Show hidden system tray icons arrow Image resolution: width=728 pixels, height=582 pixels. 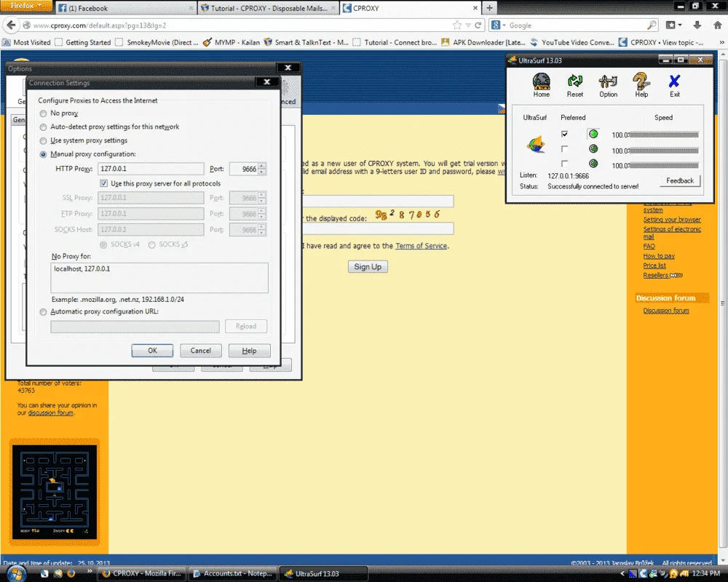coord(622,574)
